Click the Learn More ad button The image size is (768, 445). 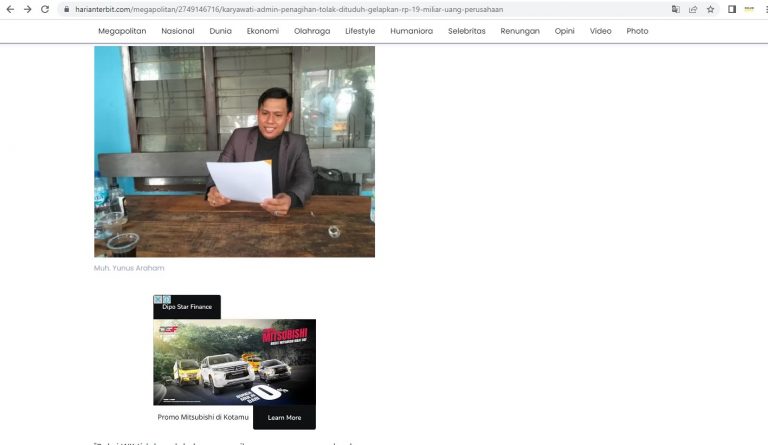point(285,418)
